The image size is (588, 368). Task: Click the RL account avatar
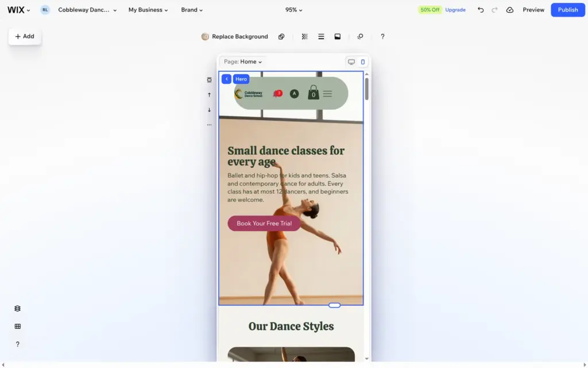click(45, 10)
